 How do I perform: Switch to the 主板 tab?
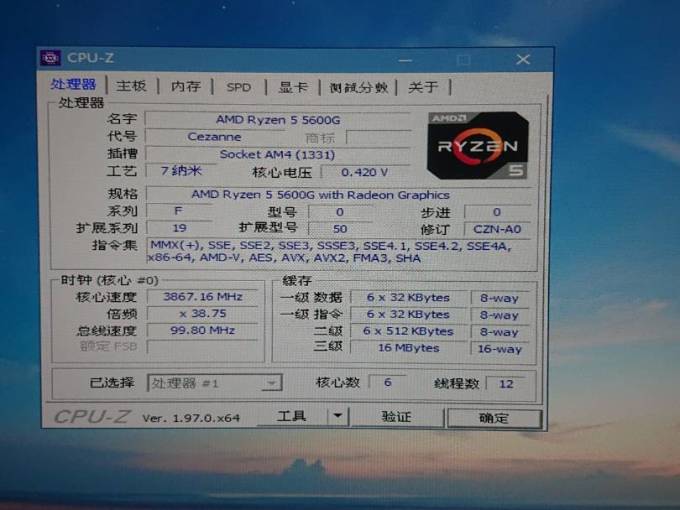pos(131,86)
